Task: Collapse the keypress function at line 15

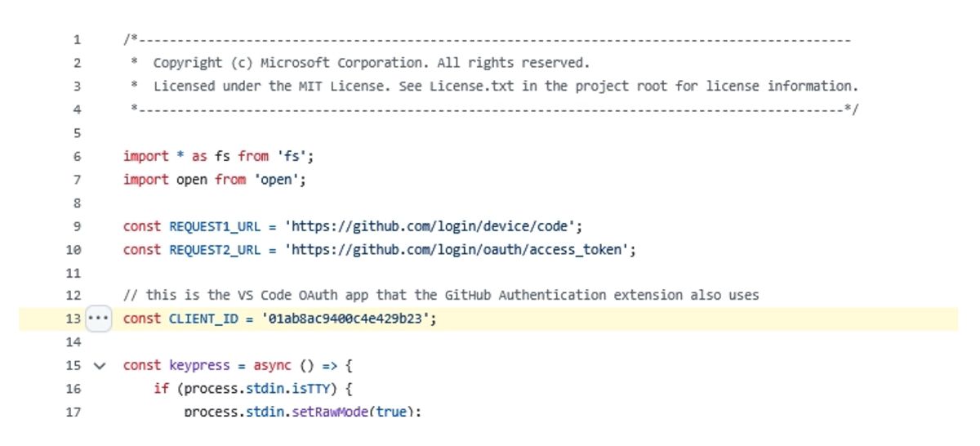Action: (x=100, y=366)
